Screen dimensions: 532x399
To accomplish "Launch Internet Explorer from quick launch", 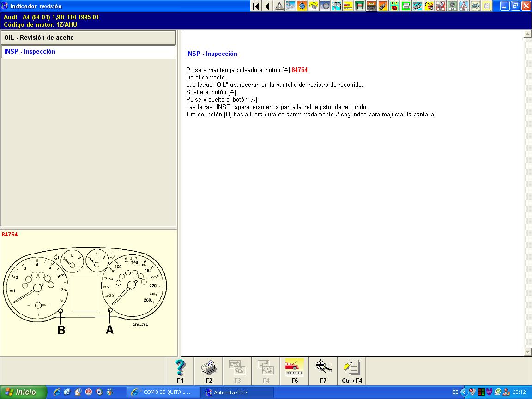I will [x=57, y=392].
